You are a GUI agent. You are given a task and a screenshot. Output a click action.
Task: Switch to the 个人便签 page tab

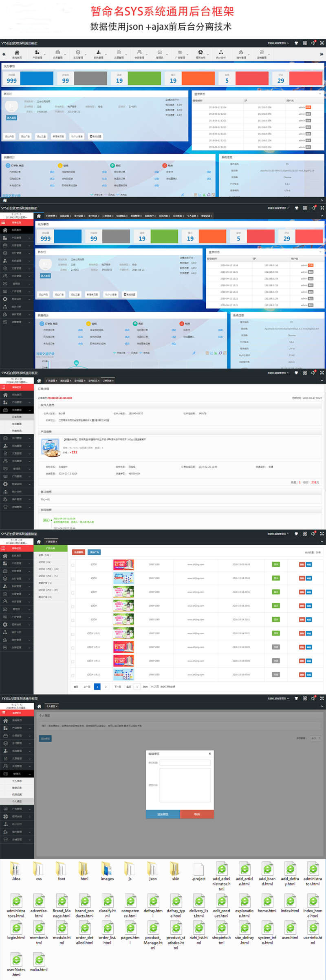click(x=52, y=706)
